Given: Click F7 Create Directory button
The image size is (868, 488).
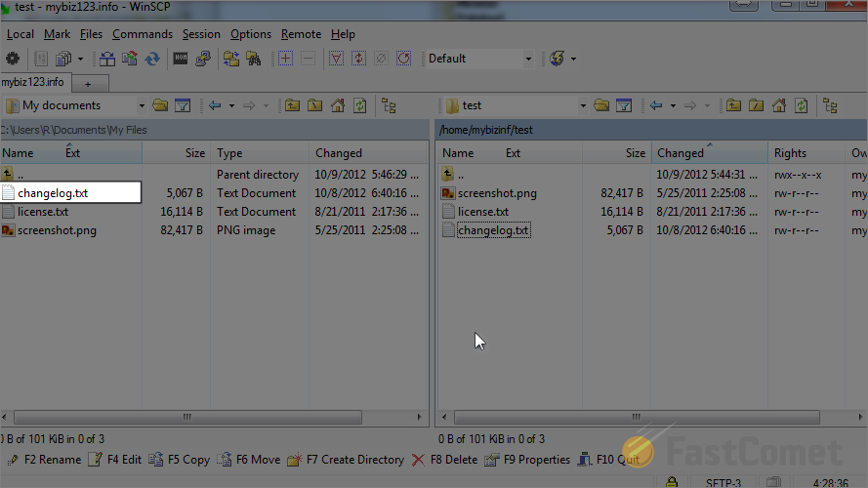Looking at the screenshot, I should 346,460.
